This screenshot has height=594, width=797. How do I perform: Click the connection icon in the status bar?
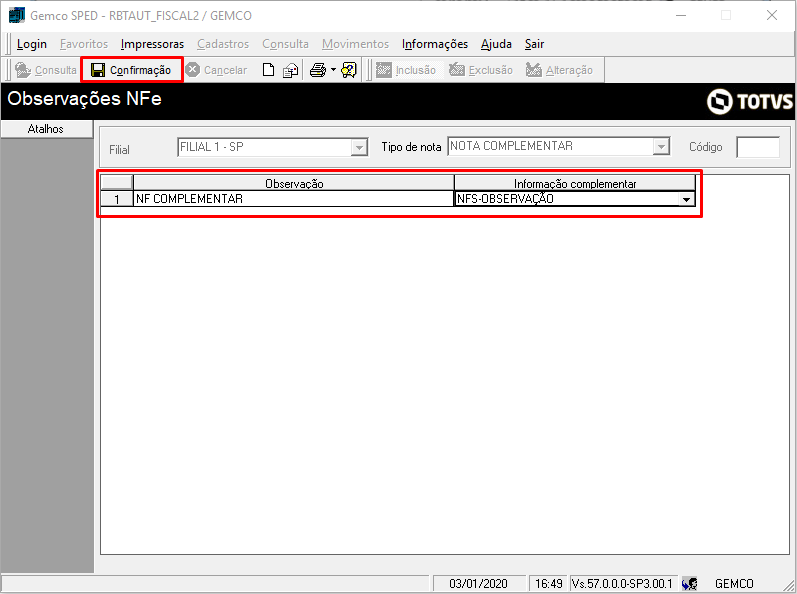(689, 584)
